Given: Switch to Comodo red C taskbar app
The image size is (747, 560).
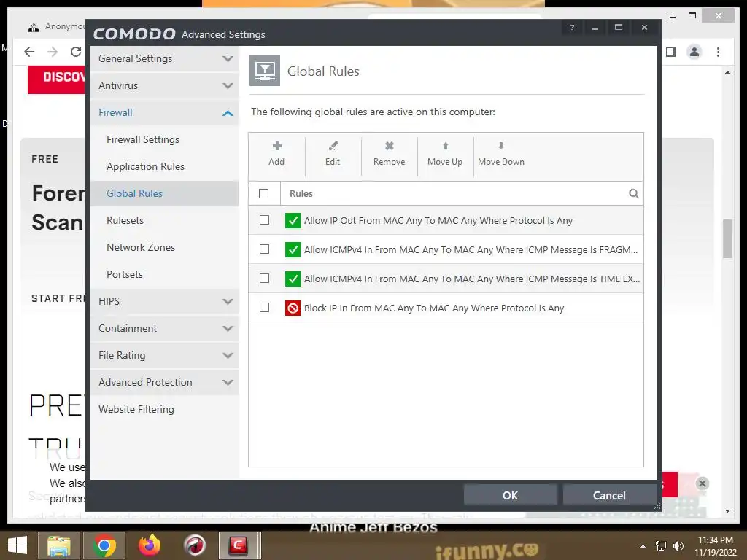Looking at the screenshot, I should pyautogui.click(x=239, y=545).
